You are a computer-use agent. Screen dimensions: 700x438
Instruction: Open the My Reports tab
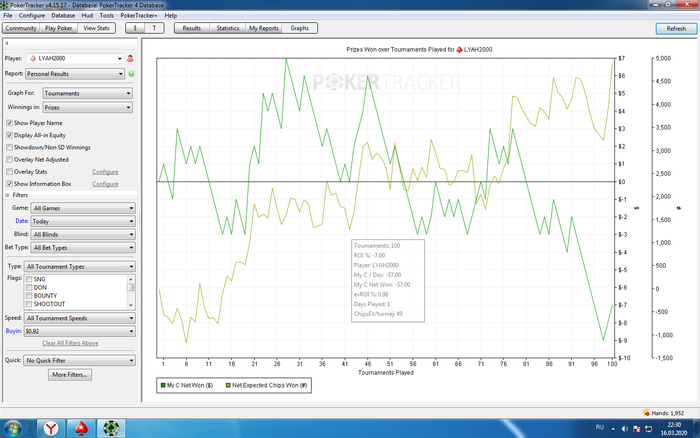[x=264, y=28]
